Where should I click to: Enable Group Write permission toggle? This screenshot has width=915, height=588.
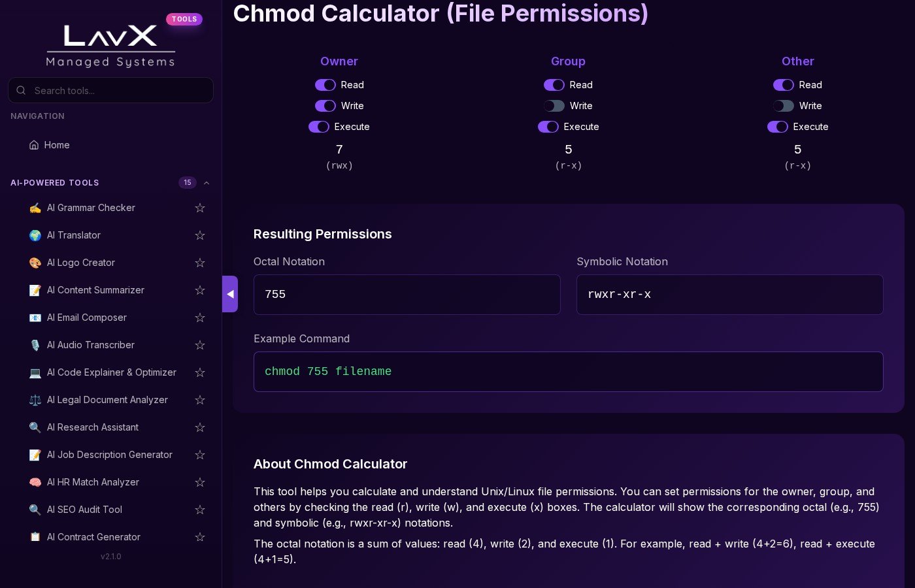554,106
